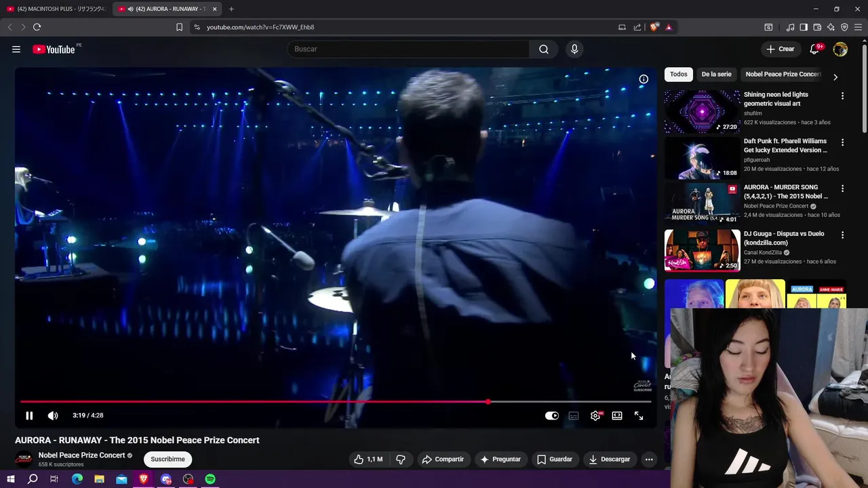This screenshot has width=868, height=488.
Task: Open the Crear menu
Action: (x=781, y=49)
